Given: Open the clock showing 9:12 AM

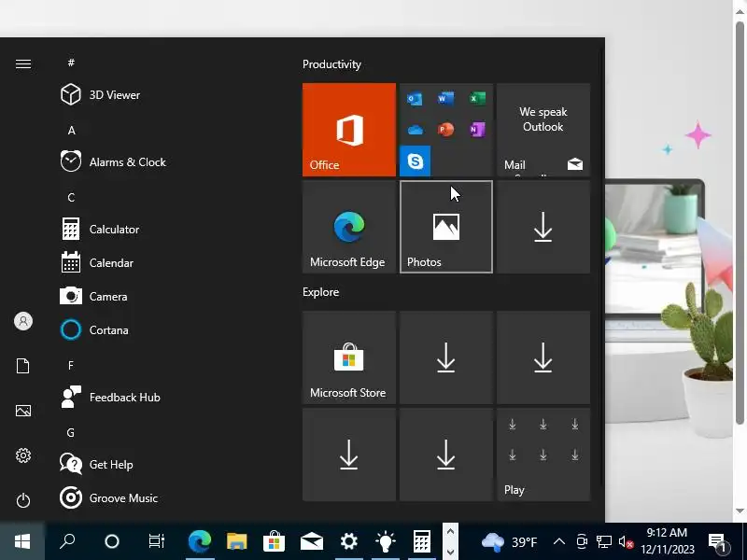Looking at the screenshot, I should coord(668,541).
